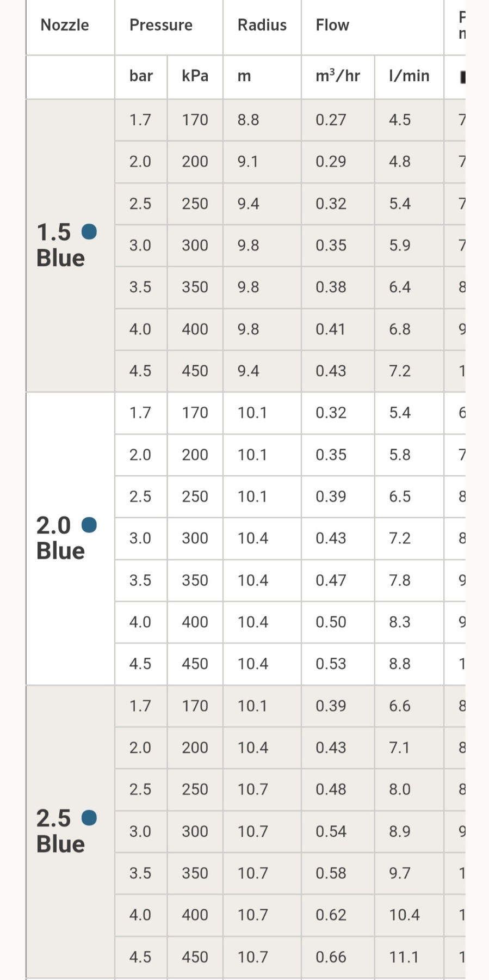
Task: Select the Pressure column header
Action: tap(161, 25)
